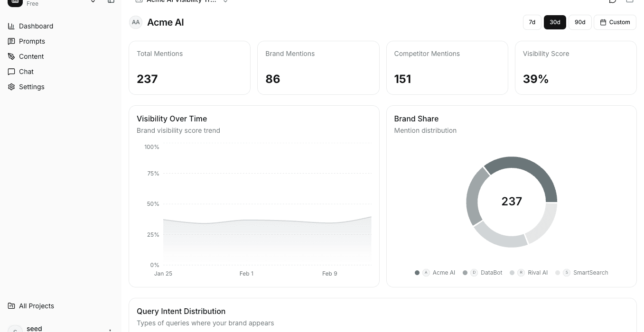
Task: Click the Total Mentions stat card
Action: click(x=189, y=67)
